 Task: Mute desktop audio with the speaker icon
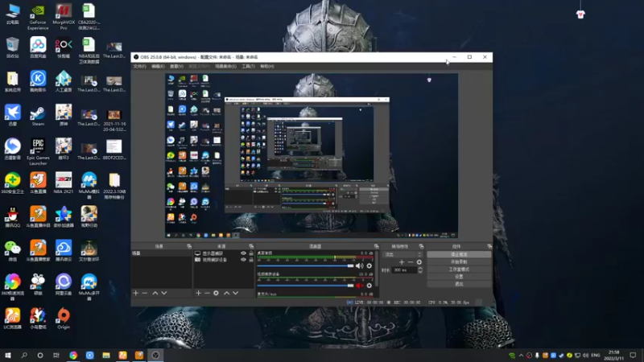pyautogui.click(x=359, y=266)
